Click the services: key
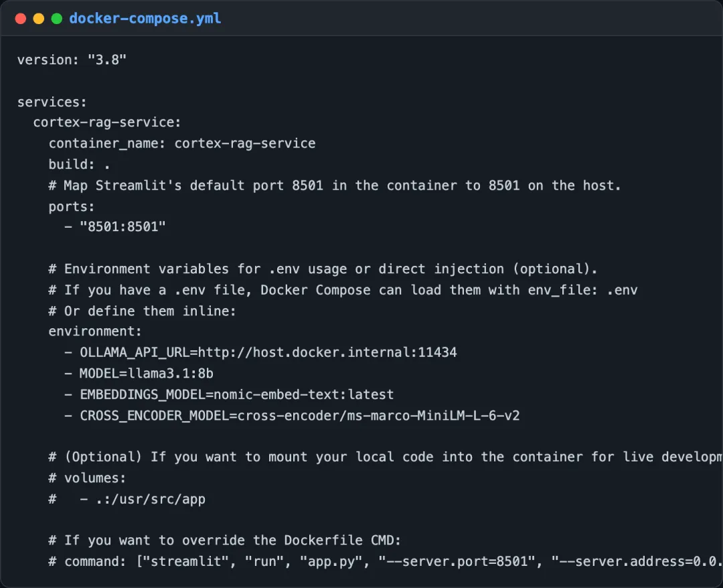723x588 pixels. click(x=52, y=102)
